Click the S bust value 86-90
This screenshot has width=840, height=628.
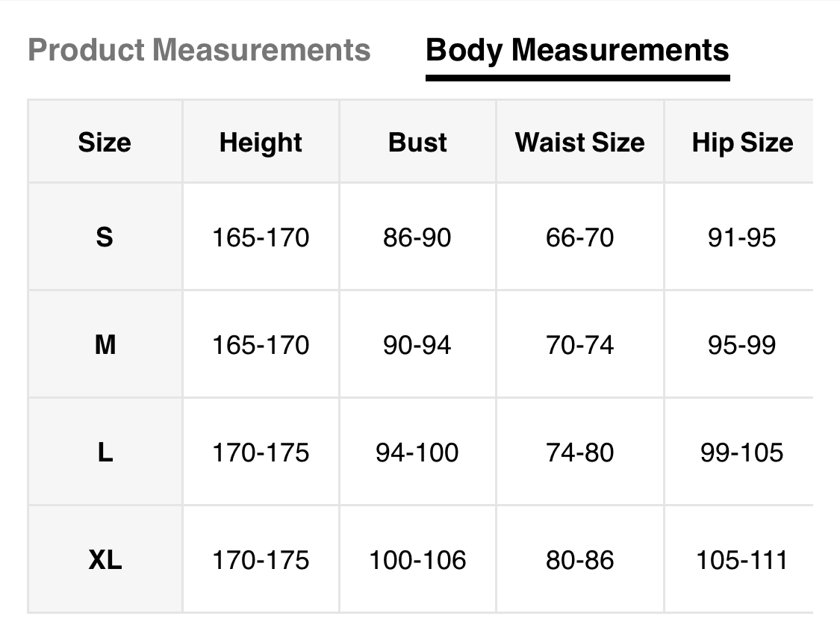coord(417,237)
